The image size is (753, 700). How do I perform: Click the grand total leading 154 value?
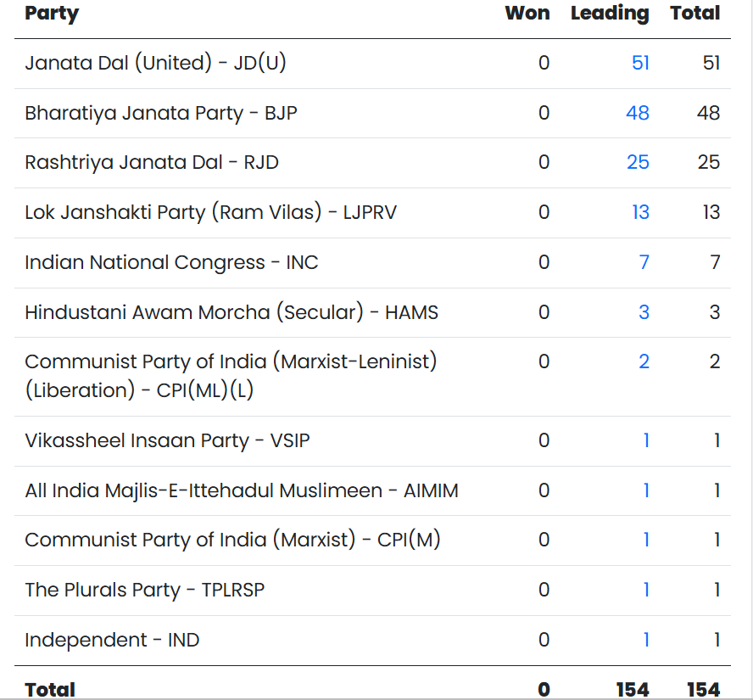[633, 690]
